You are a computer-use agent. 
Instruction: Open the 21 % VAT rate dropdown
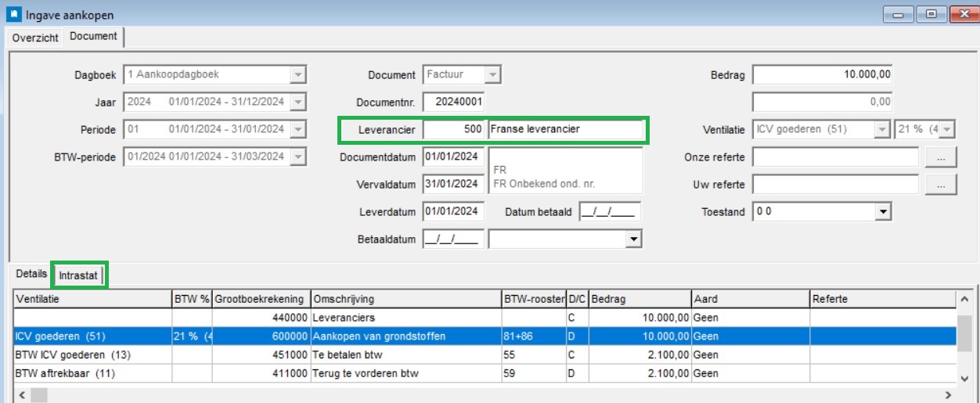(x=946, y=130)
